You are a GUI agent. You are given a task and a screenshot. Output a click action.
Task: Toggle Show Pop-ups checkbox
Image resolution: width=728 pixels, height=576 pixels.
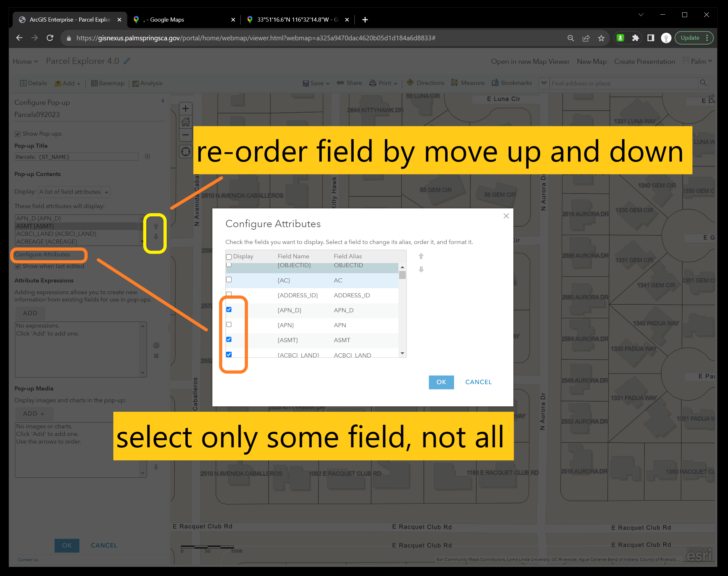(x=17, y=134)
